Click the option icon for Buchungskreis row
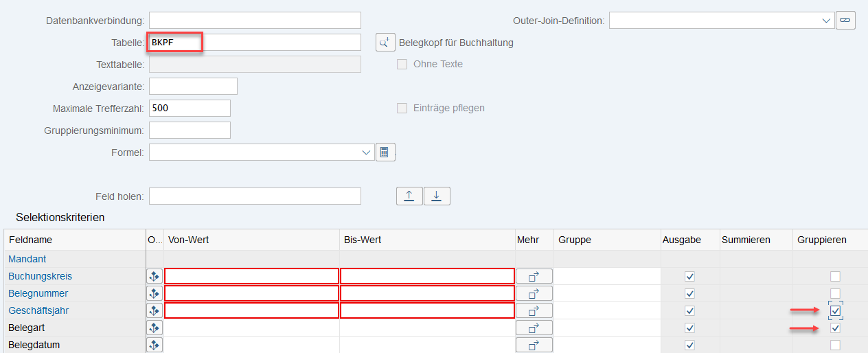The image size is (868, 353). [x=155, y=276]
